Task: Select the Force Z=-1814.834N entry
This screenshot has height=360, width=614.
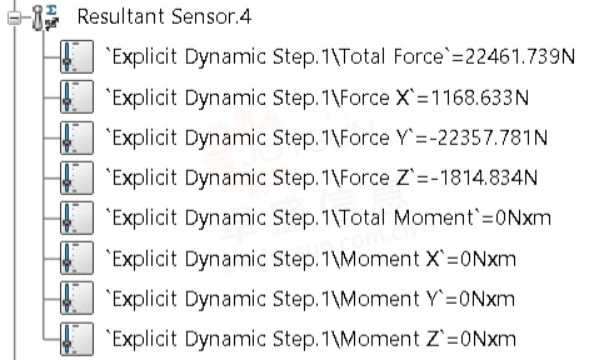Action: (x=321, y=178)
